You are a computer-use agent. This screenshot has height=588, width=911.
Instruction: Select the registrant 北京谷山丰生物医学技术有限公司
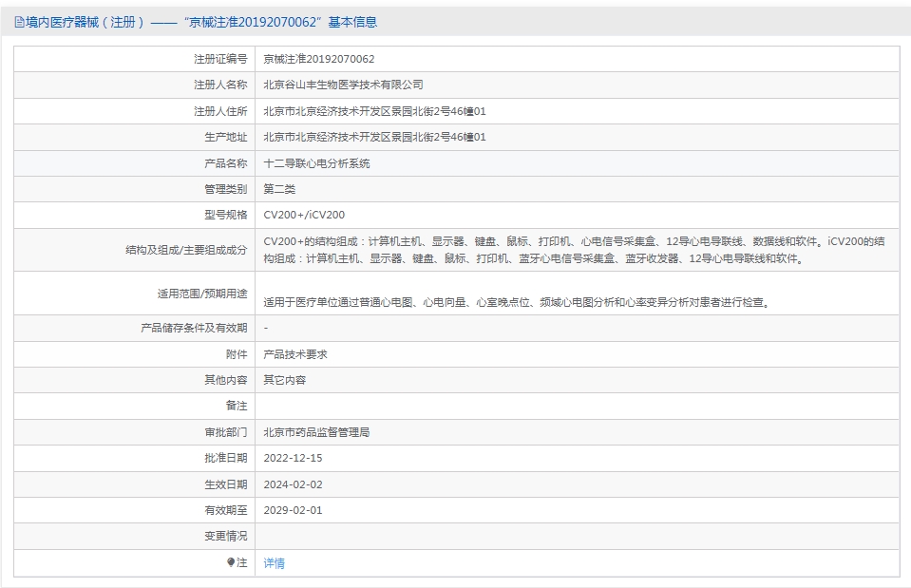tap(343, 85)
